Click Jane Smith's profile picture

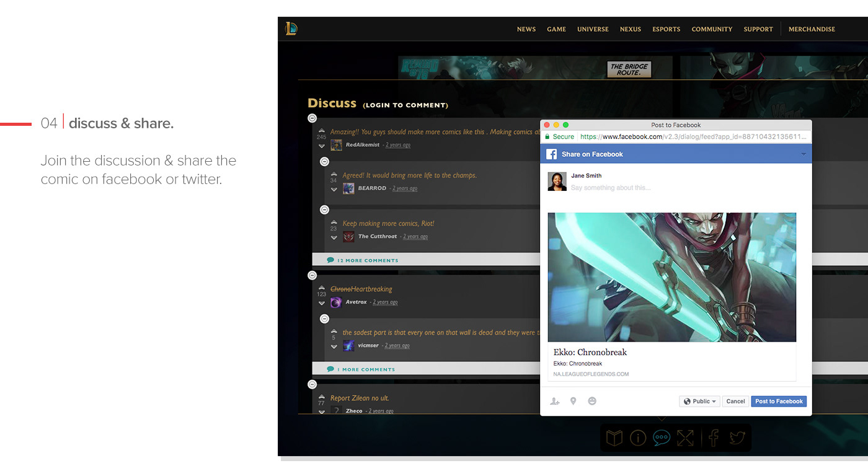[x=557, y=181]
